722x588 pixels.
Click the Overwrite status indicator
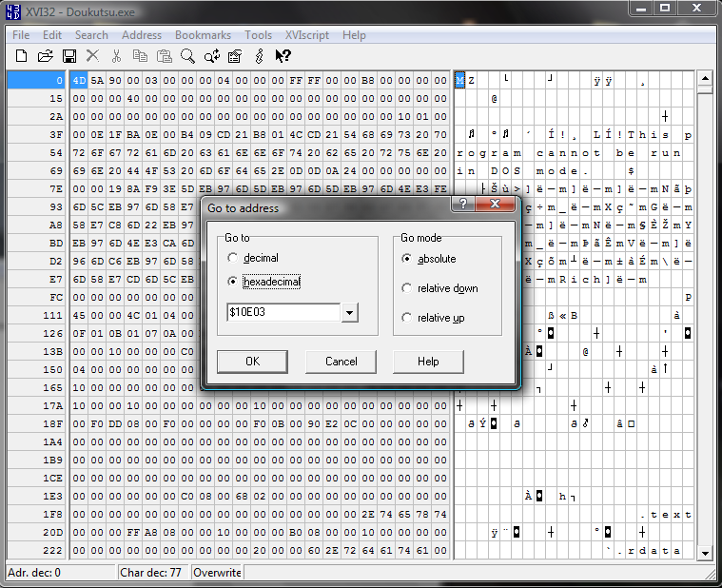coord(217,573)
